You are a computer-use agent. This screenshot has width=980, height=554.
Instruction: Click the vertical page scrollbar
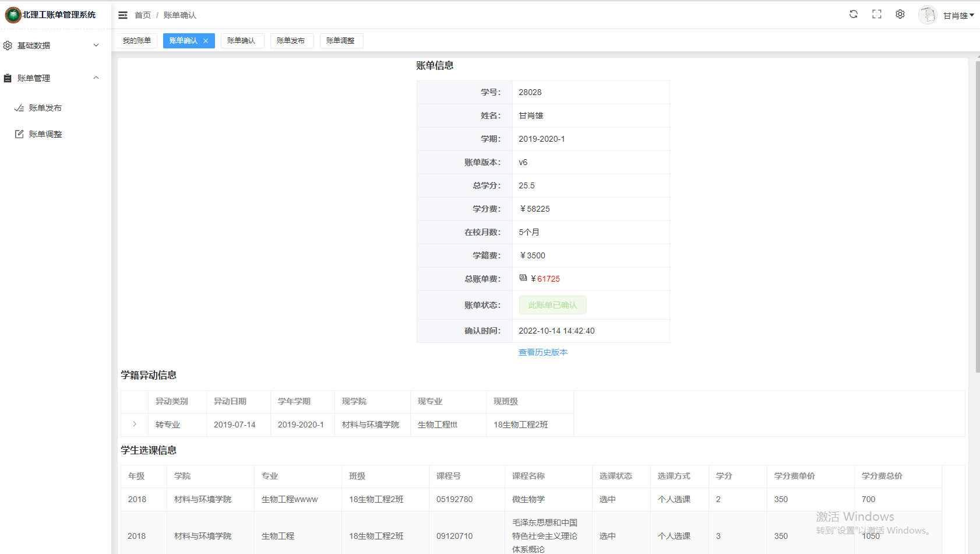click(978, 217)
